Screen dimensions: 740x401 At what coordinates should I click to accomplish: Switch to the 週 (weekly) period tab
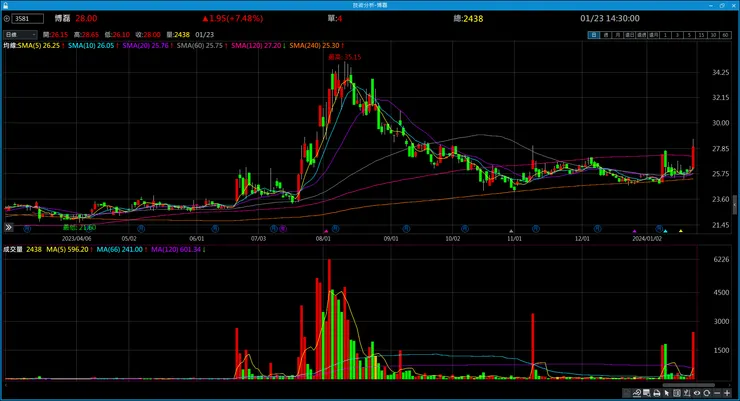coord(606,35)
